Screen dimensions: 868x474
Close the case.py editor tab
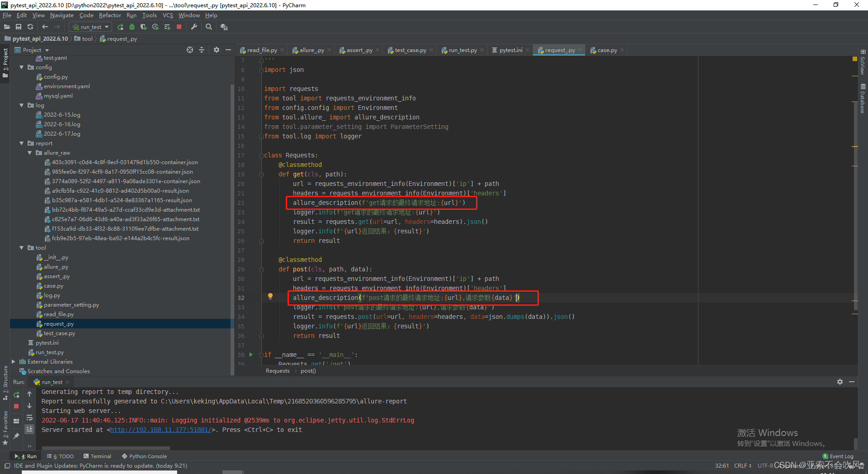click(622, 50)
